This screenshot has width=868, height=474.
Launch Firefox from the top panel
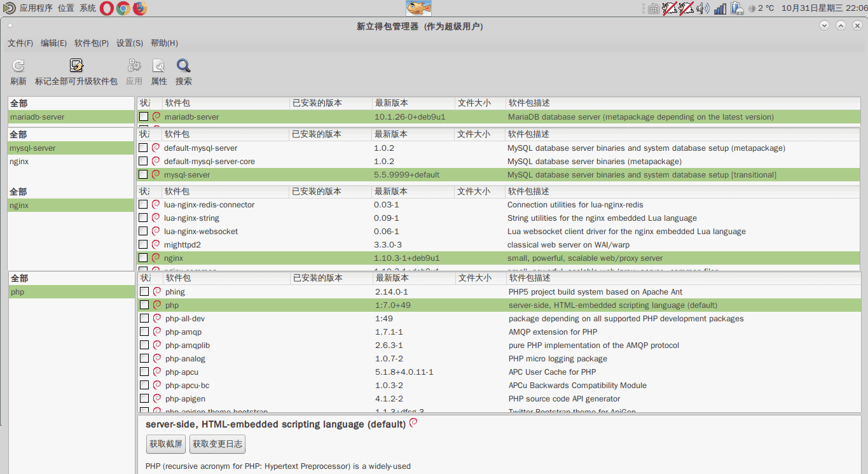click(x=140, y=8)
